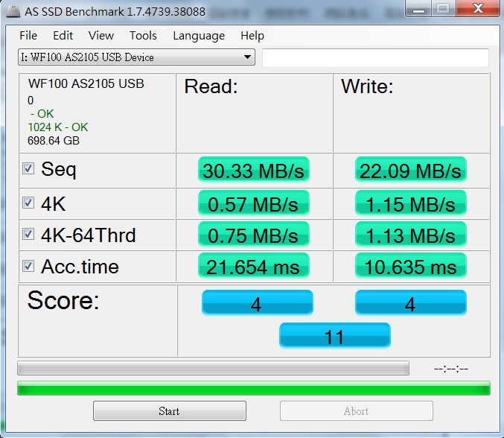Image resolution: width=504 pixels, height=438 pixels.
Task: Toggle the 4K-64Thrd test checkbox
Action: click(x=28, y=234)
